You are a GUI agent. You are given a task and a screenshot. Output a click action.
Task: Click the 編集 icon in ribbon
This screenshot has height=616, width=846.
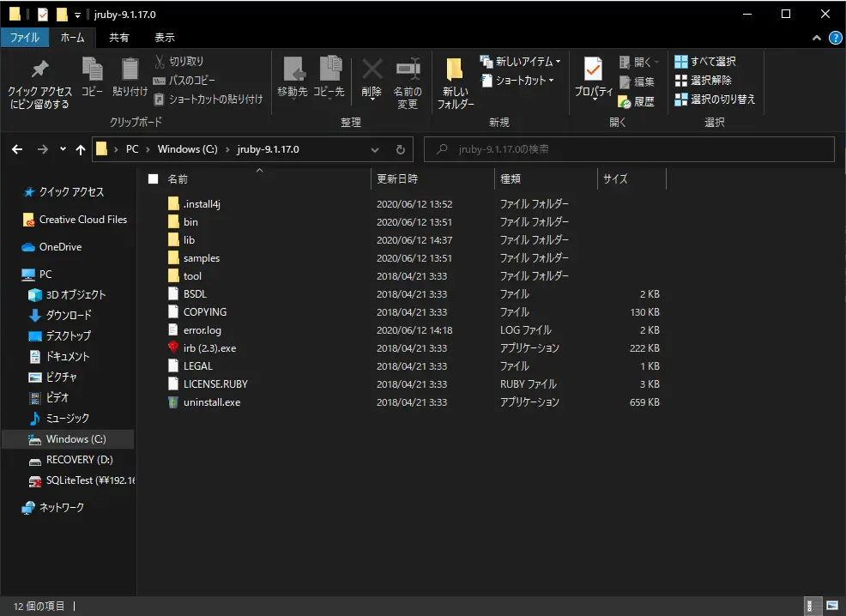(625, 82)
